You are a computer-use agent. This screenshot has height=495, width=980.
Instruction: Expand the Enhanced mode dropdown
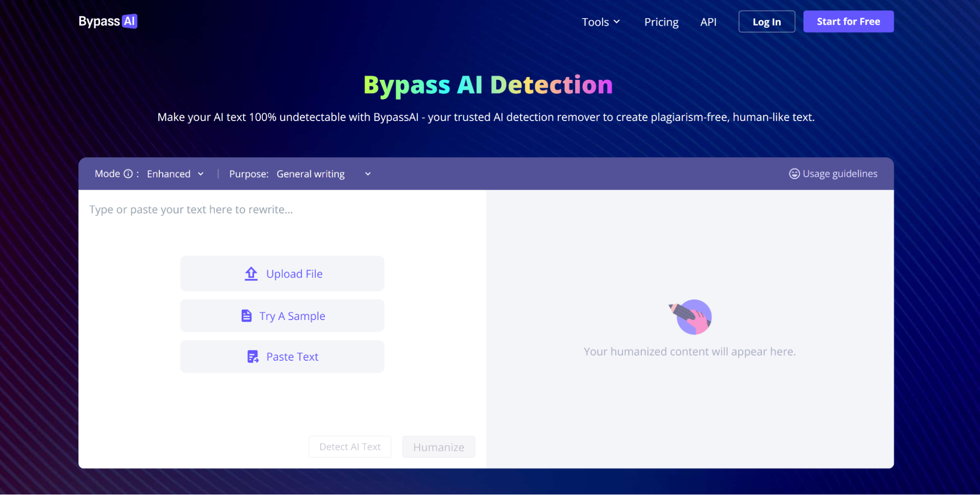point(175,174)
